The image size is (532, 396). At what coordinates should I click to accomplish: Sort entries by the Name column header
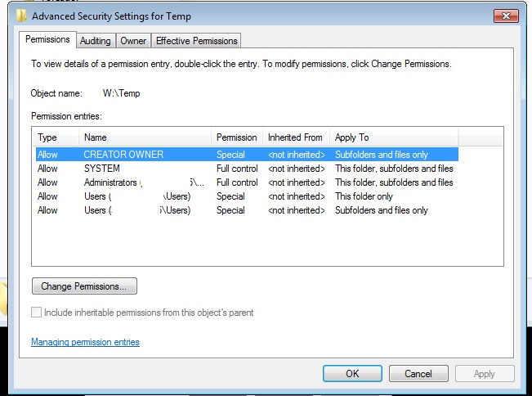pos(145,137)
